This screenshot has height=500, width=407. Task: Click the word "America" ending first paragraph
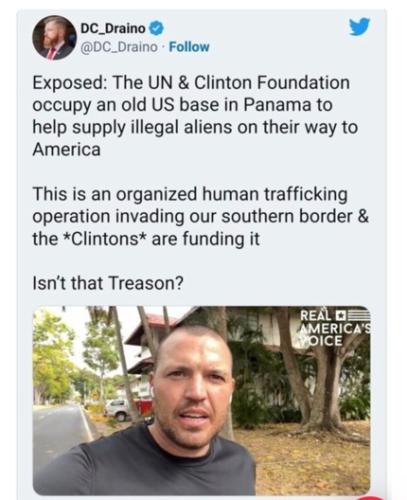pos(66,149)
